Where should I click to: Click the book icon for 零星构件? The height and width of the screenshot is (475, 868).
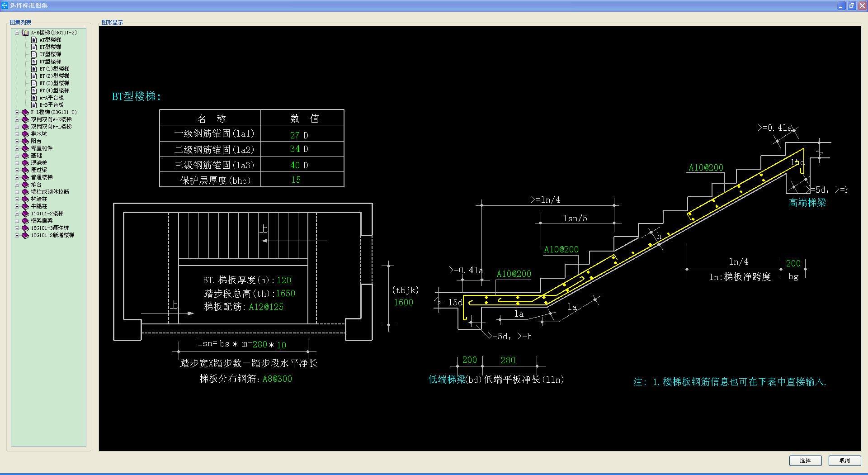click(x=25, y=148)
